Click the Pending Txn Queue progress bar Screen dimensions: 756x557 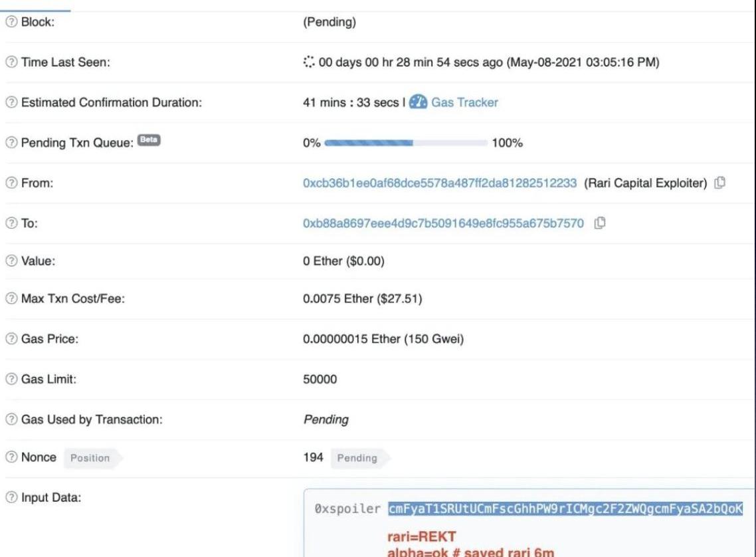tap(406, 143)
